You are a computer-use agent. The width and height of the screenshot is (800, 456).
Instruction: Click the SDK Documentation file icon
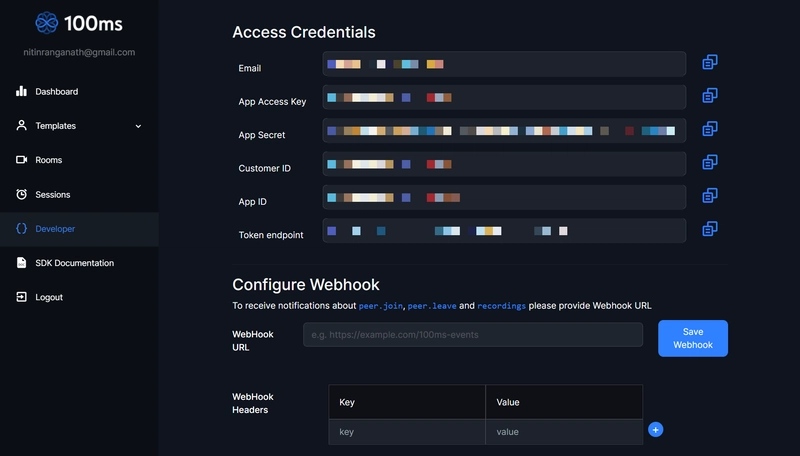tap(21, 263)
